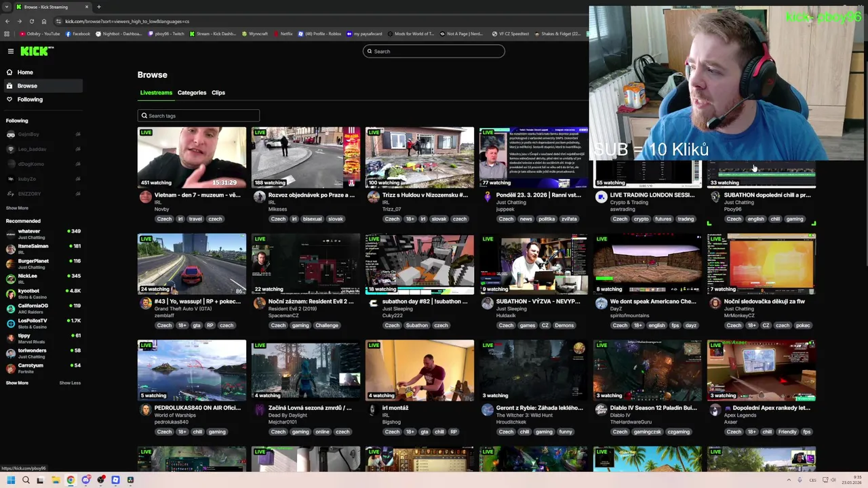This screenshot has width=868, height=488.
Task: Open the NickLee channel in Recommended
Action: pyautogui.click(x=43, y=279)
